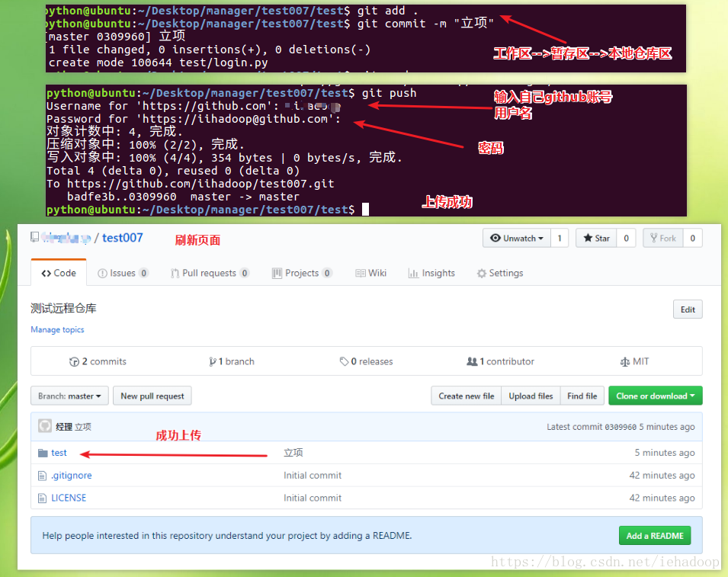
Task: Click the file icon beside LICENSE
Action: coord(42,498)
